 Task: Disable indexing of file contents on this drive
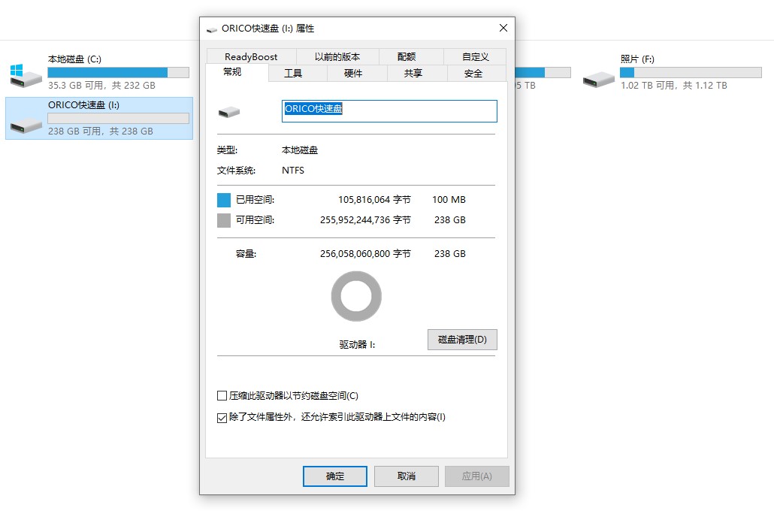(x=222, y=416)
